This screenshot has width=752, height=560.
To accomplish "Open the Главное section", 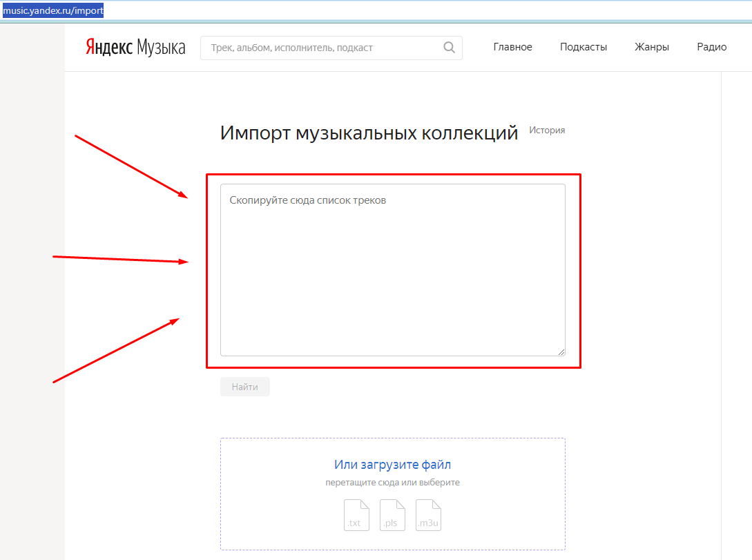I will click(x=512, y=47).
